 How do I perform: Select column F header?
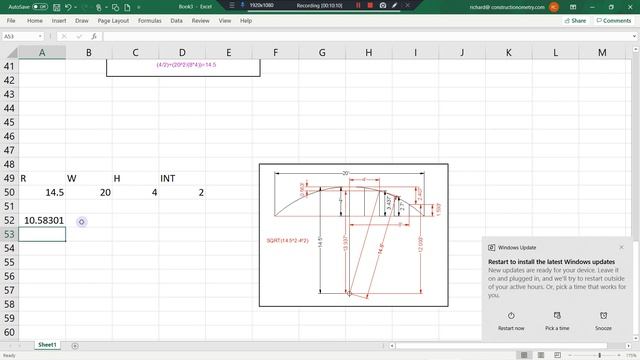[276, 53]
